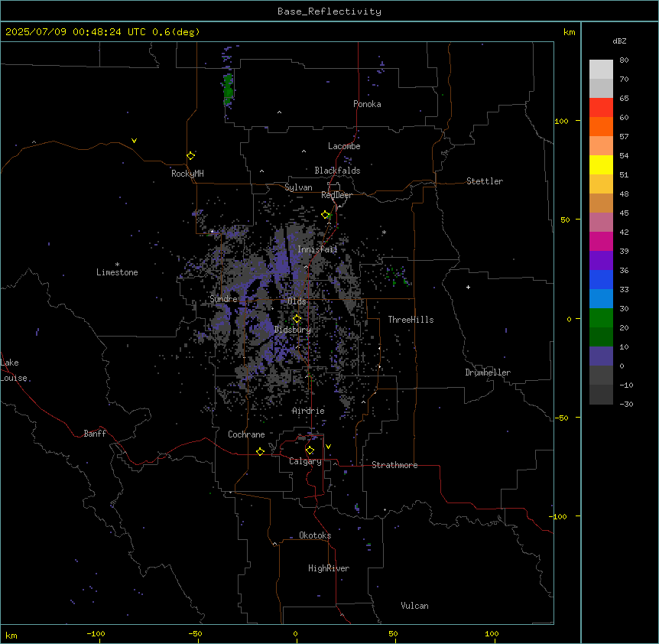Click the yellow v marker northeast of Calgary
The height and width of the screenshot is (644, 659).
tap(328, 447)
